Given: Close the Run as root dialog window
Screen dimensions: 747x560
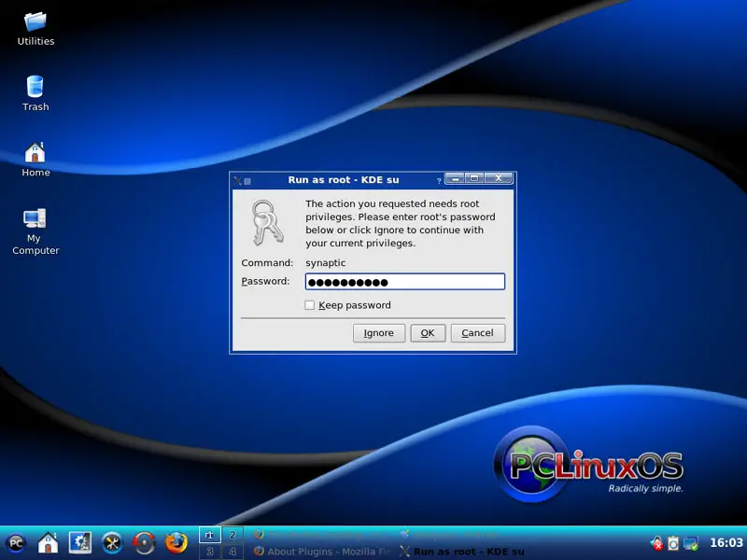Looking at the screenshot, I should point(499,178).
